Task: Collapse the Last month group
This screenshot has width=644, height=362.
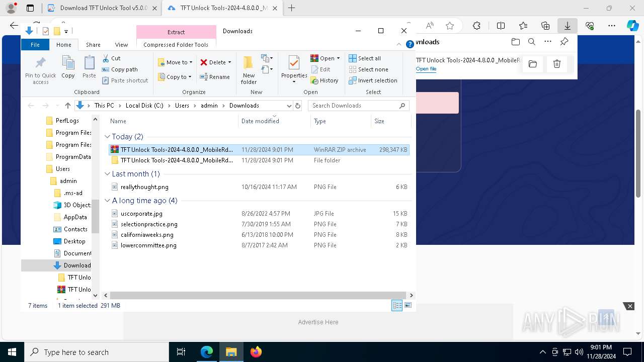Action: click(107, 174)
